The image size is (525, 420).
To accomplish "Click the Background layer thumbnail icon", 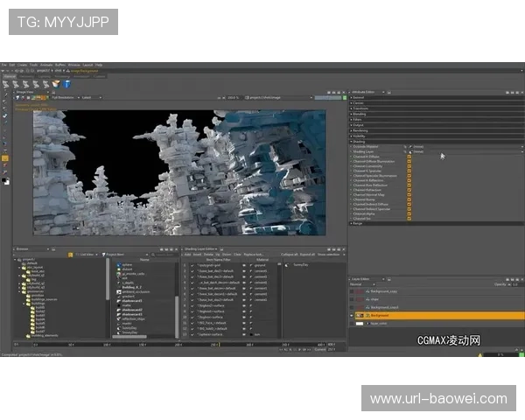I will 360,315.
